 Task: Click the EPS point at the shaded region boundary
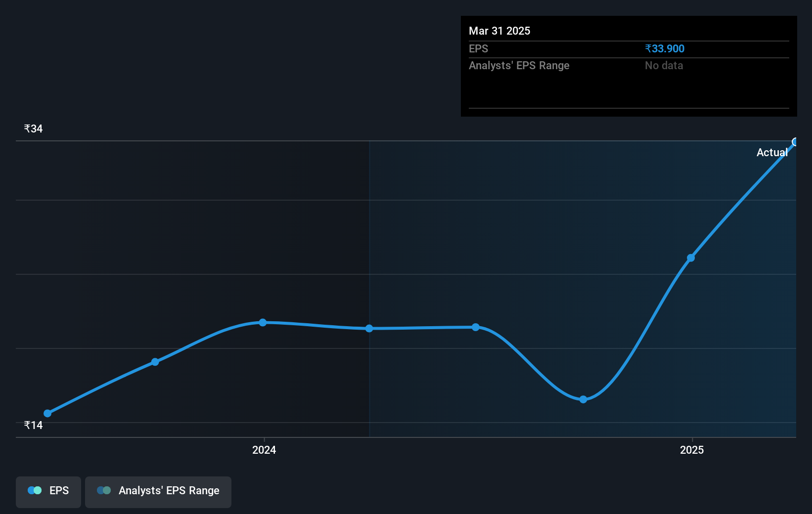coord(369,329)
